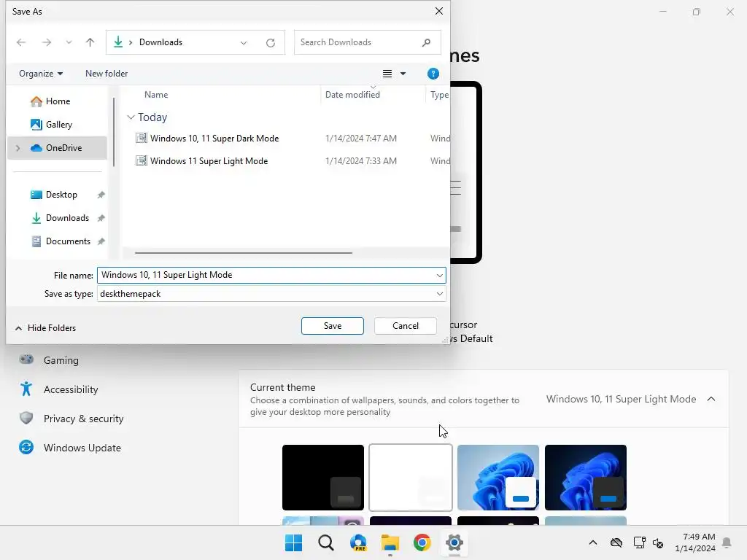This screenshot has height=560, width=747.
Task: Click the Save button
Action: pos(333,326)
